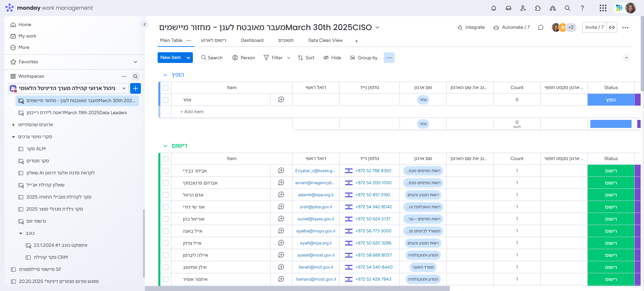Search workspaces using sidebar magnifier icon
This screenshot has width=644, height=291.
135,76
